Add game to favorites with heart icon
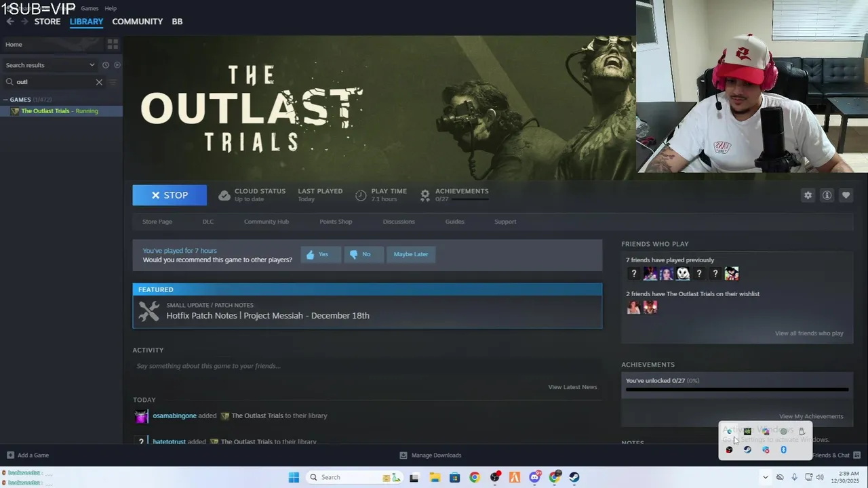This screenshot has height=488, width=868. (x=846, y=195)
